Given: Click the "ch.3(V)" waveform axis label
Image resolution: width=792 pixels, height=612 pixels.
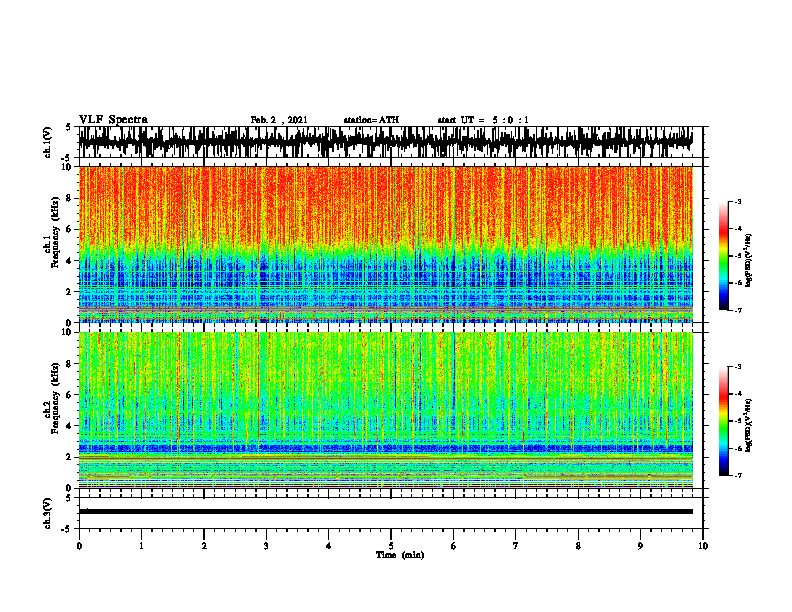Looking at the screenshot, I should [47, 513].
